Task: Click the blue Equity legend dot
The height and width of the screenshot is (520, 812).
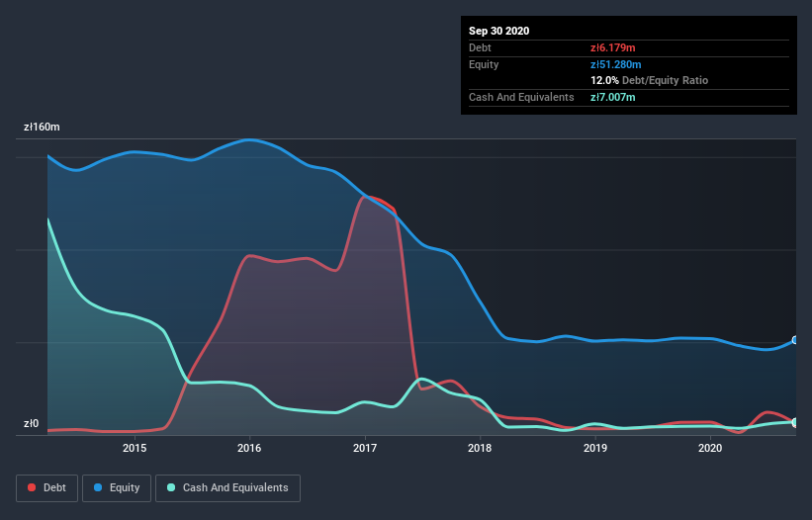Action: click(98, 487)
